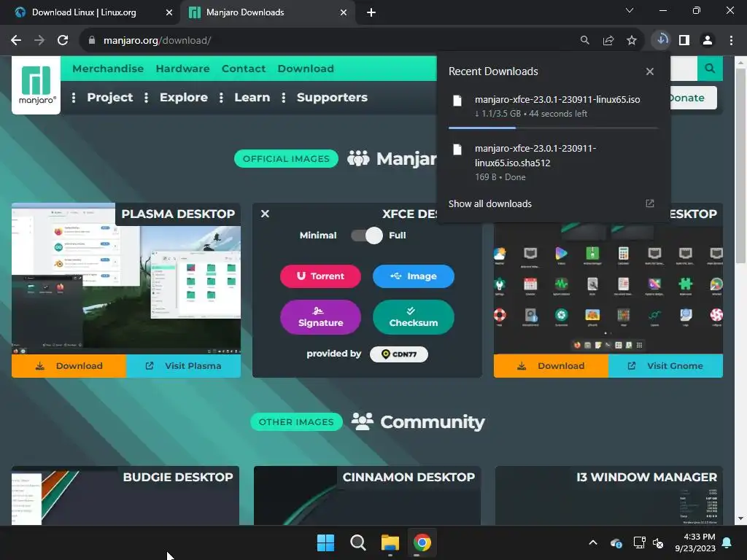Screen dimensions: 747x560
Task: Click the browser forward arrow
Action: coord(39,41)
